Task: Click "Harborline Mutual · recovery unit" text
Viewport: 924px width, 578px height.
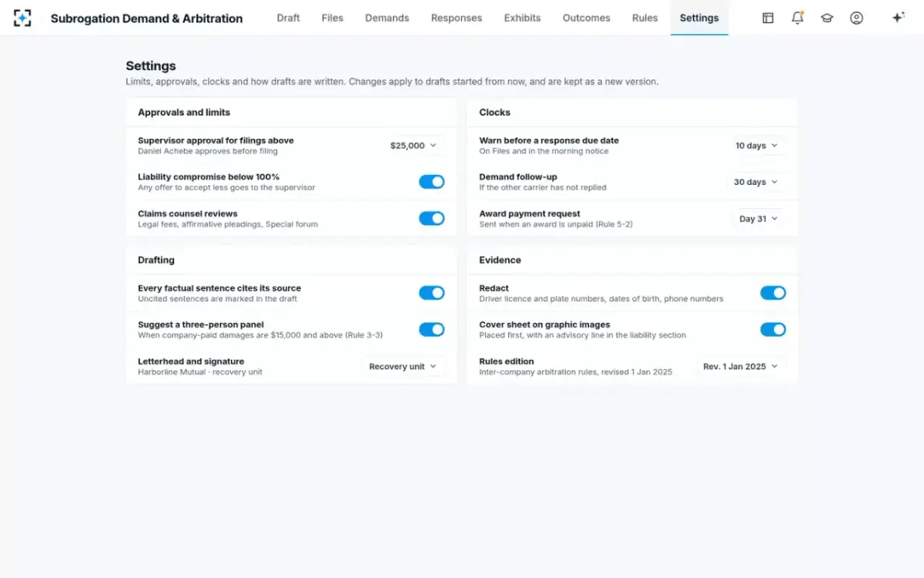Action: (x=200, y=372)
